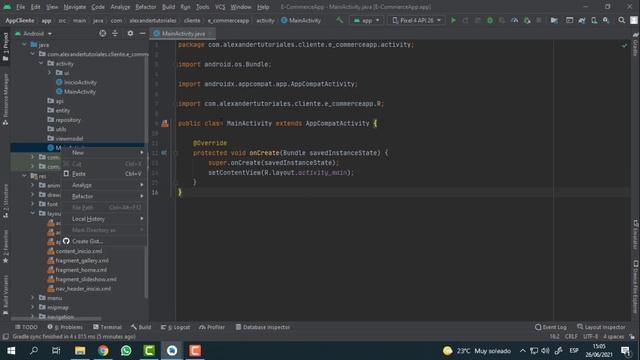Open the Pixel 4 API 26 device dropdown

pos(416,20)
